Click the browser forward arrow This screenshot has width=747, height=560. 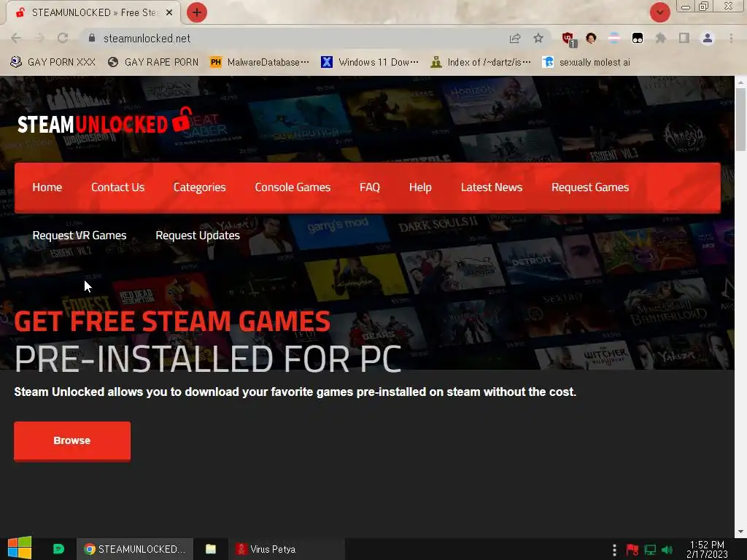[39, 38]
